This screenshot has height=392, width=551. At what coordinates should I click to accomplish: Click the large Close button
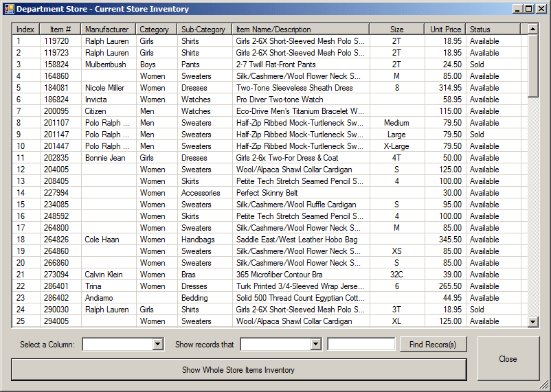tap(508, 358)
